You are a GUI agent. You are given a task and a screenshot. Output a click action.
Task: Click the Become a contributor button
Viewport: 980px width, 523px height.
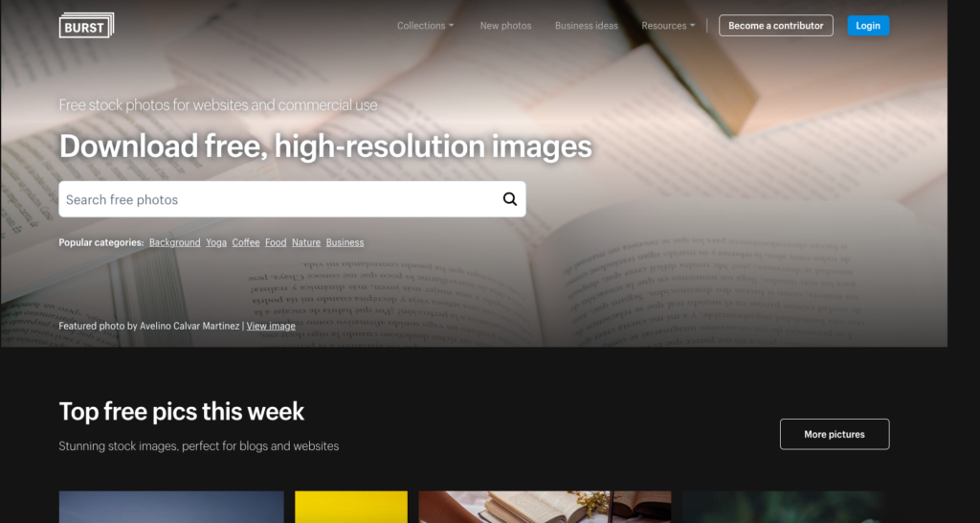[x=775, y=26]
